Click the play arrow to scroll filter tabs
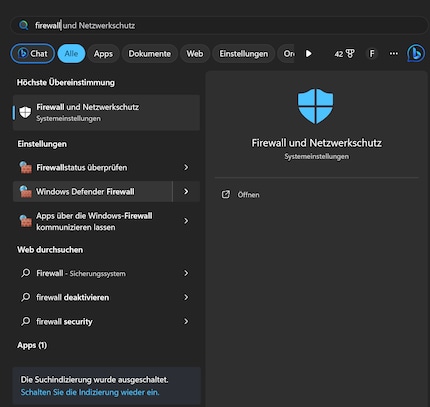This screenshot has height=407, width=430. coord(309,54)
